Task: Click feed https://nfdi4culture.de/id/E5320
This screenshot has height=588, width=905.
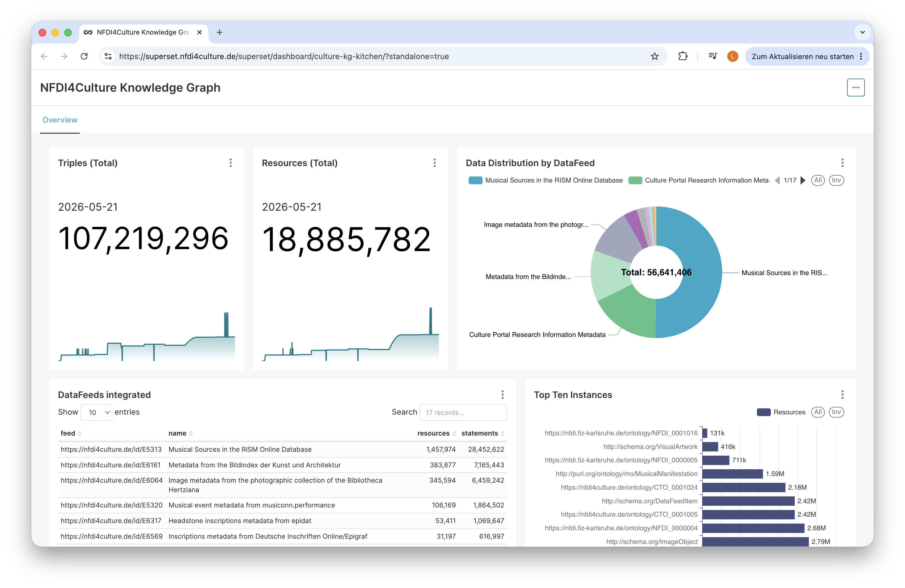Action: [111, 505]
